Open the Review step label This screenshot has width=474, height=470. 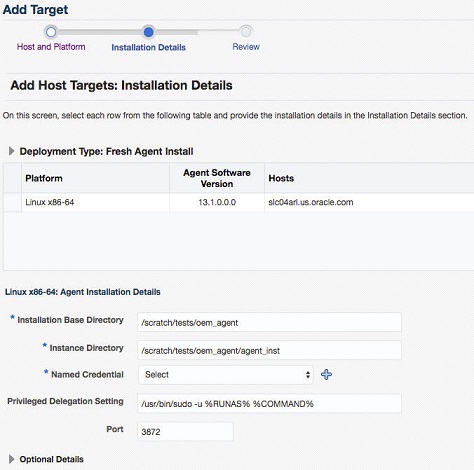click(246, 47)
